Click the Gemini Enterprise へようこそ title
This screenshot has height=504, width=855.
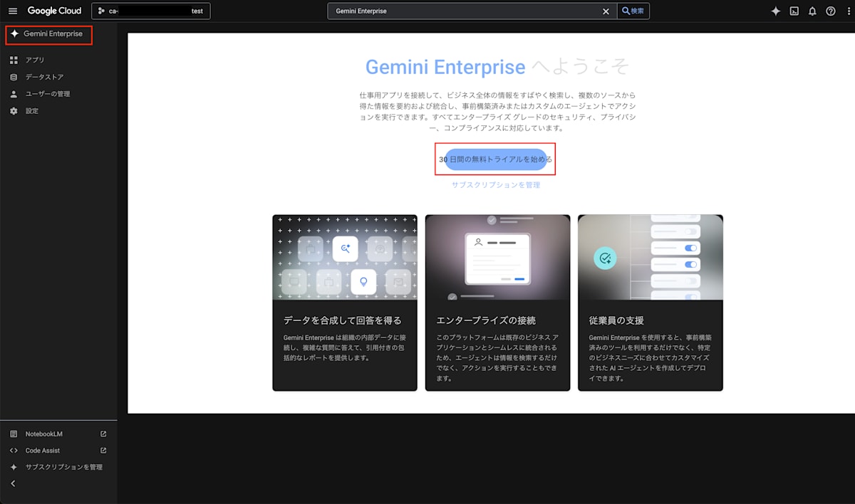pyautogui.click(x=497, y=67)
